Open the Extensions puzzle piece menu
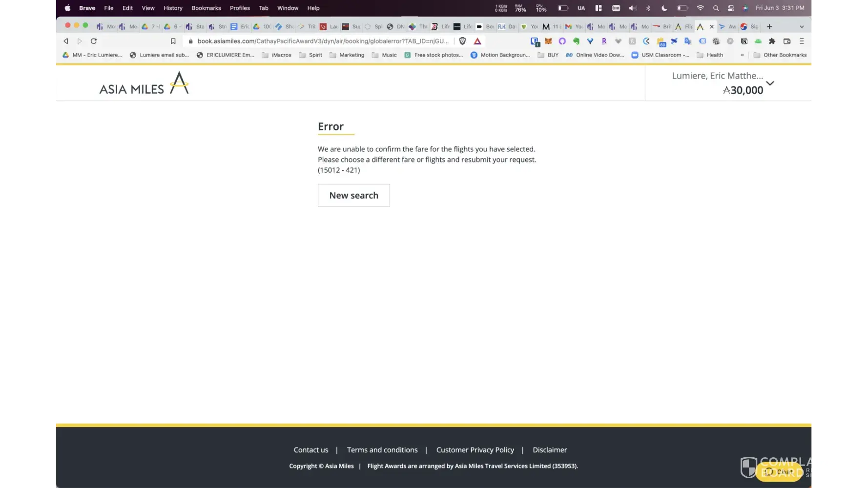 click(772, 41)
